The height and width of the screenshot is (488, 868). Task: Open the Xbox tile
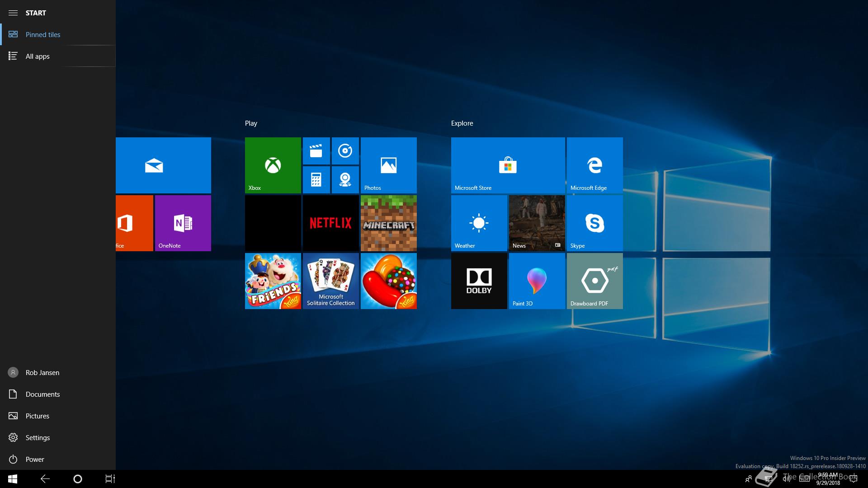pyautogui.click(x=273, y=165)
